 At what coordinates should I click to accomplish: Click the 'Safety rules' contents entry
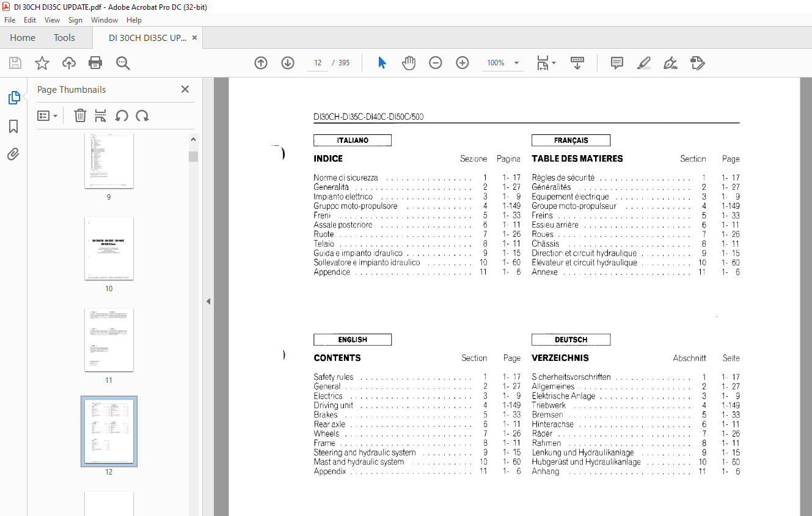pos(334,377)
